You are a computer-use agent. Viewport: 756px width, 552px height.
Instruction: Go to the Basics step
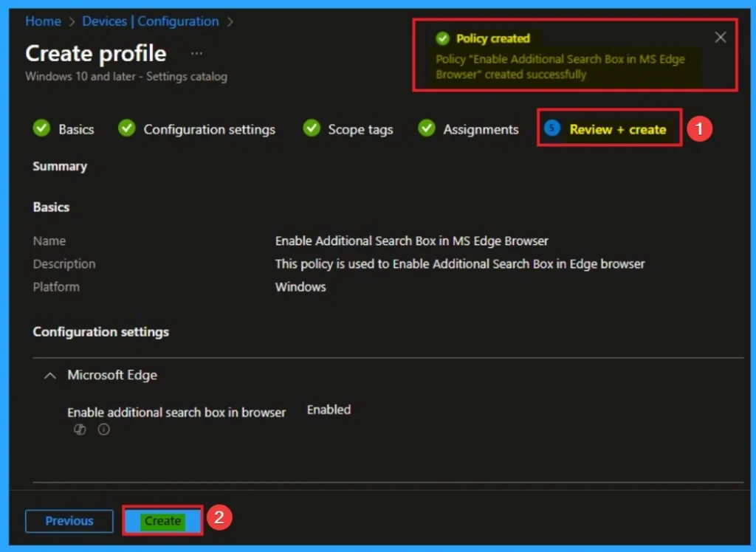(x=63, y=128)
